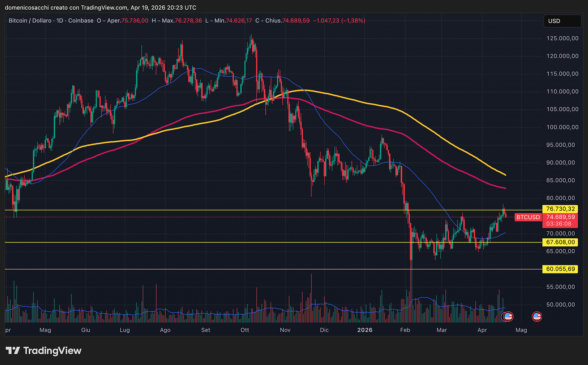Click the 55.000,00 price axis label

[561, 287]
